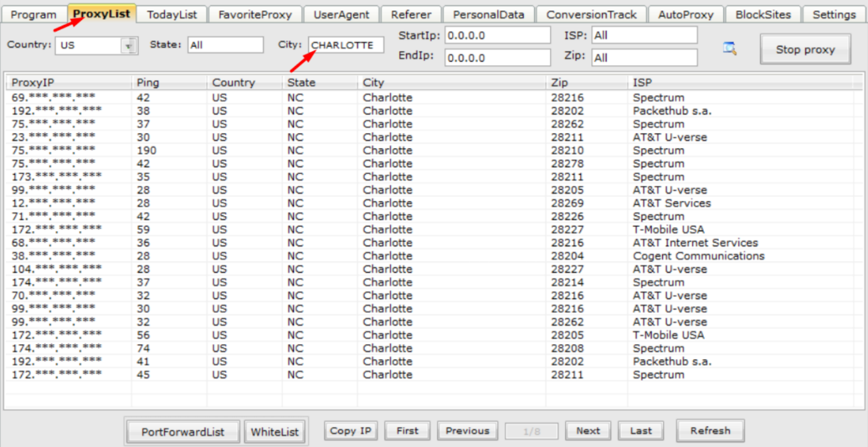Select the proxy row with ping 74
868x447 pixels.
[434, 348]
